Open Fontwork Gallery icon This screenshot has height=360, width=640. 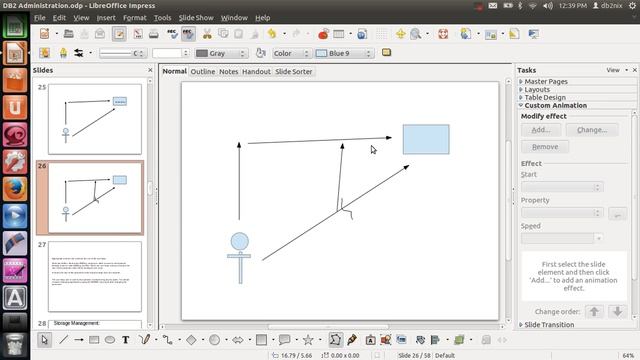370,340
